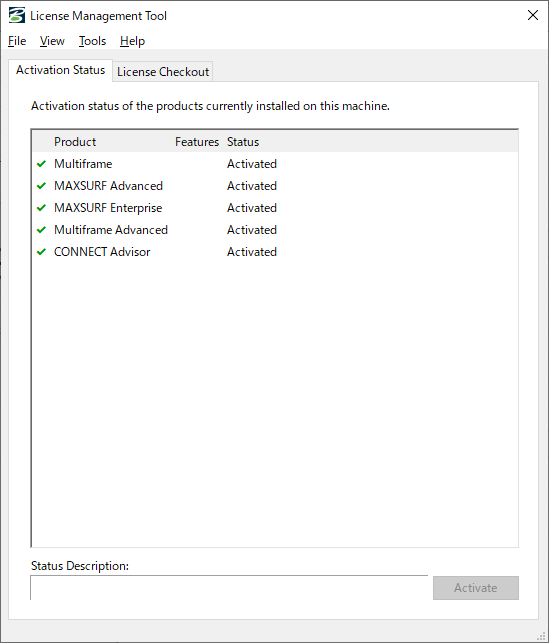
Task: Open the View menu
Action: click(52, 41)
